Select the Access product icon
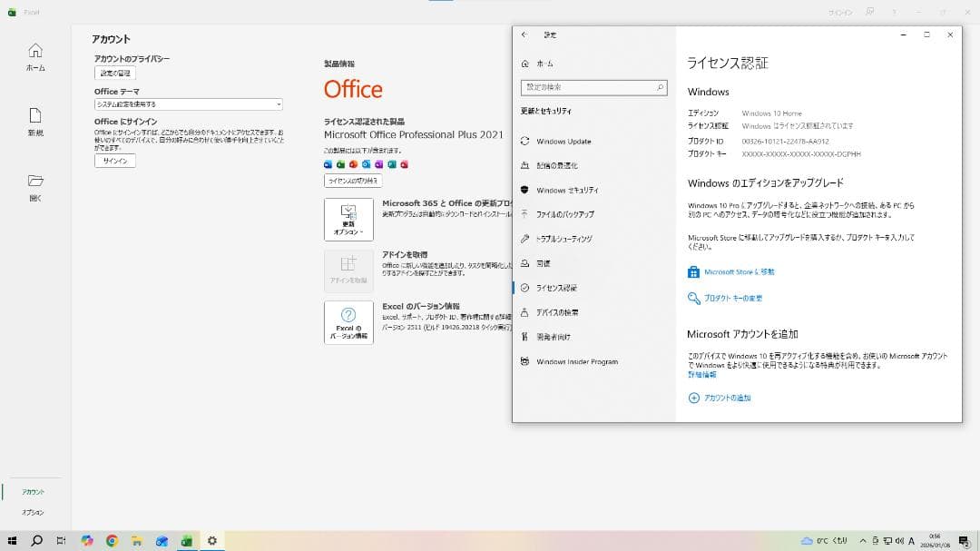Screen dimensions: 980x551 (404, 164)
